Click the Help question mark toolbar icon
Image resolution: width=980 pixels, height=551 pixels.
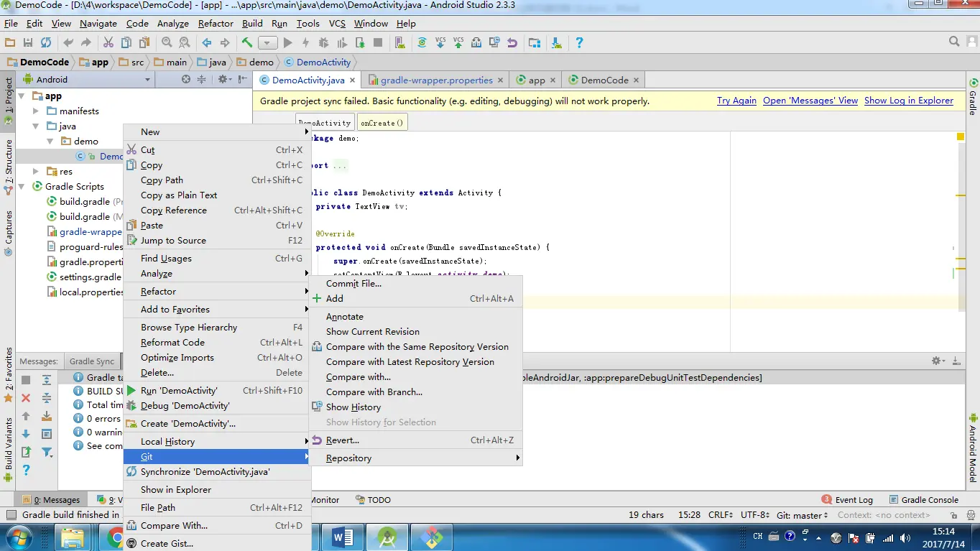[579, 42]
